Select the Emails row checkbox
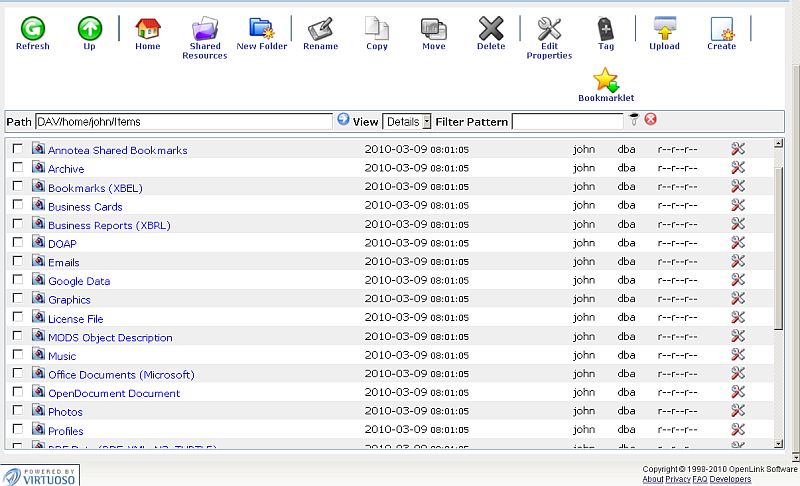Viewport: 800px width, 486px height. 17,262
